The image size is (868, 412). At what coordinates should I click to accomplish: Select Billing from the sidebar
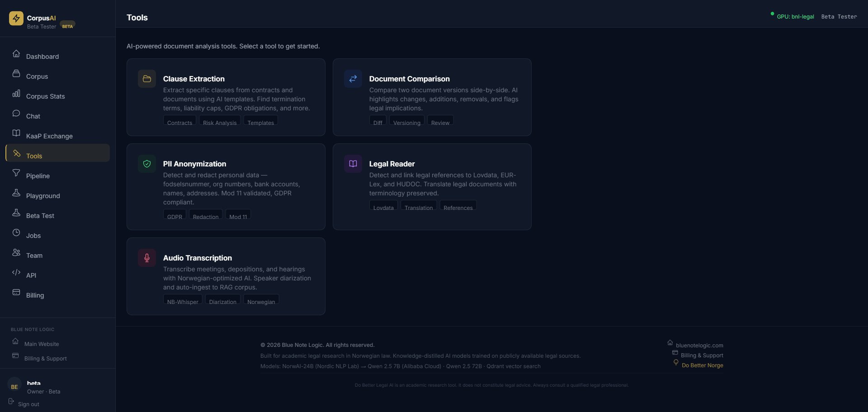coord(34,295)
